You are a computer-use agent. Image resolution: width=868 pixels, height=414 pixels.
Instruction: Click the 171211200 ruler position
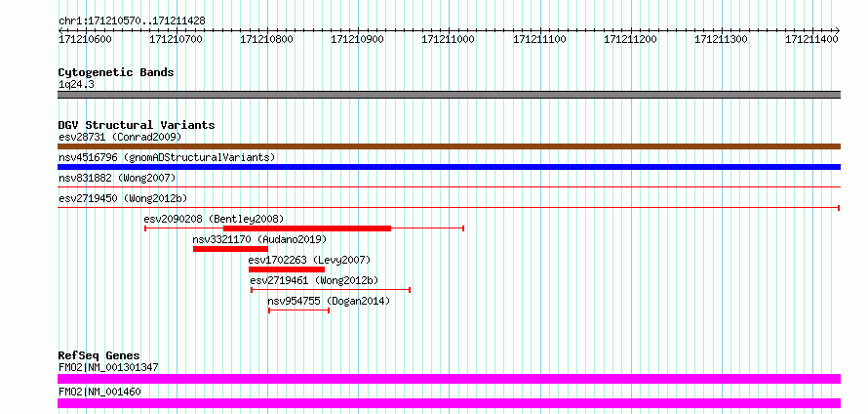pyautogui.click(x=630, y=39)
